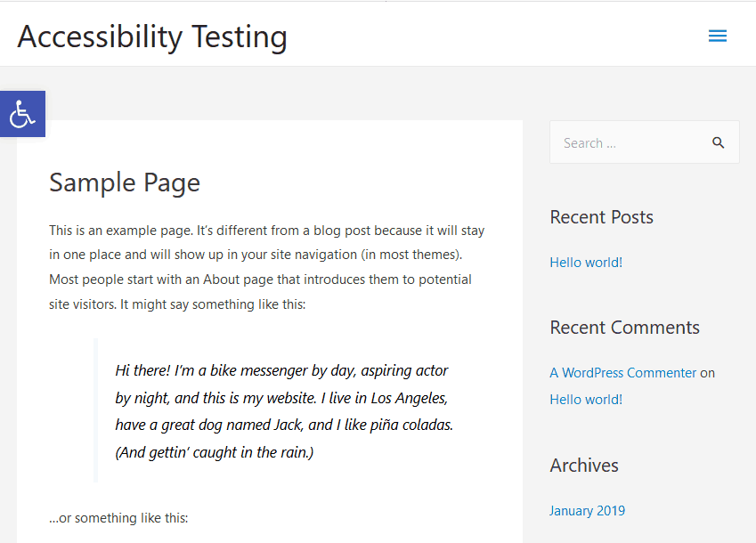Image resolution: width=756 pixels, height=543 pixels.
Task: Click the blue accessibility wheelchair icon
Action: pos(22,114)
